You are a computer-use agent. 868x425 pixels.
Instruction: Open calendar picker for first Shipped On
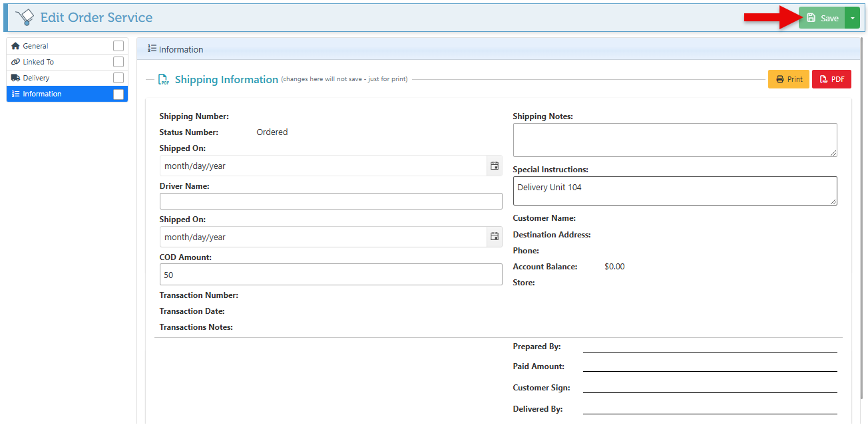(495, 166)
